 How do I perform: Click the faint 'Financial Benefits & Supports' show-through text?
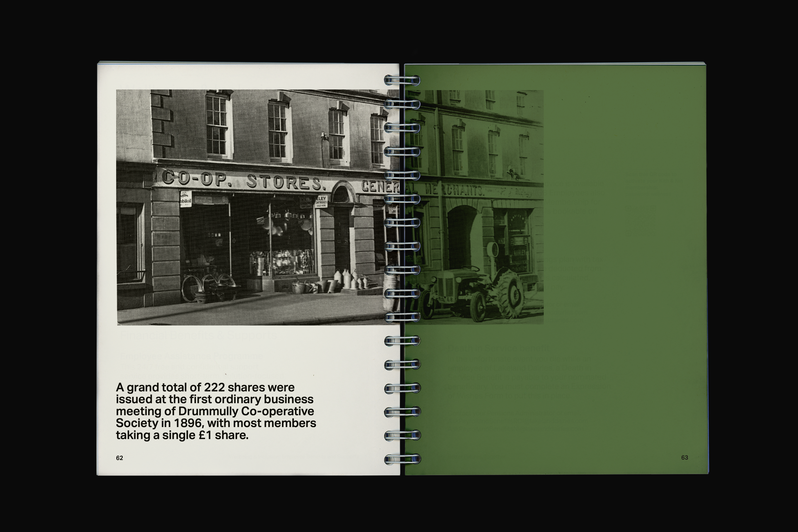tap(198, 335)
